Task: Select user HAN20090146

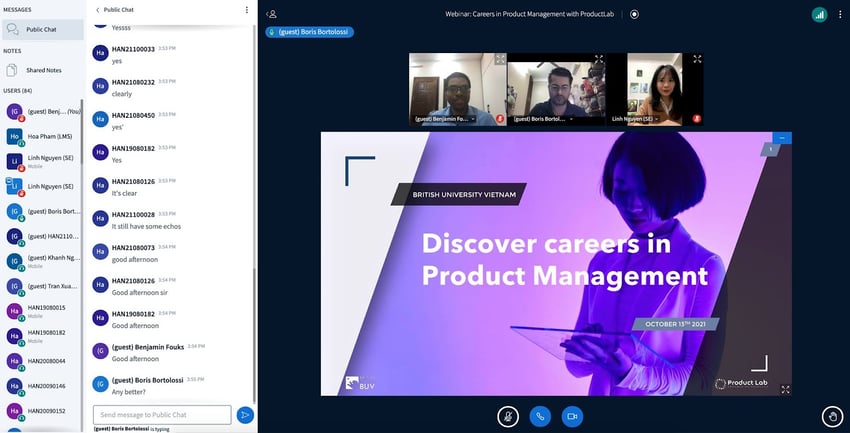Action: (42, 386)
